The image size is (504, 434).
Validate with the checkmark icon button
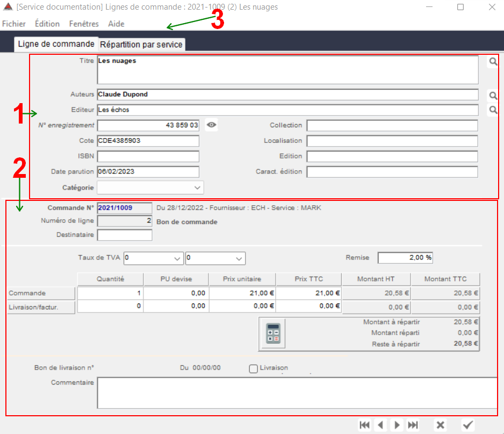[467, 425]
